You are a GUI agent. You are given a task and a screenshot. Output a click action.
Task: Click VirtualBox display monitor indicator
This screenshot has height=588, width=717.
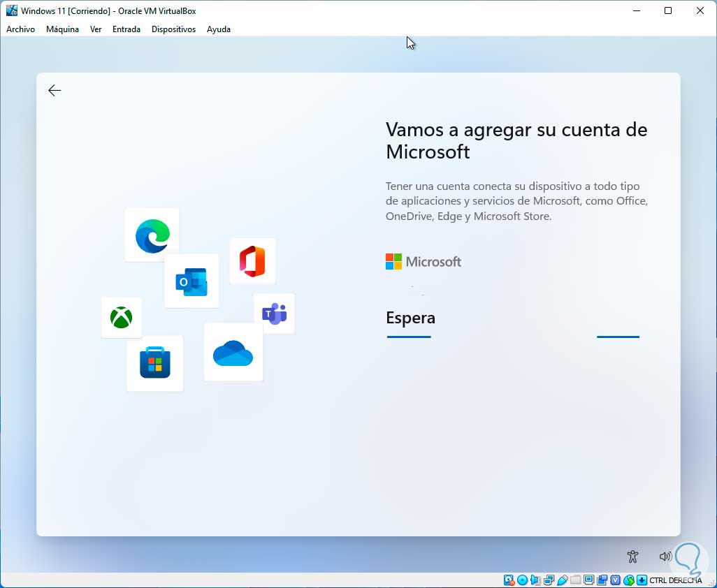pyautogui.click(x=589, y=580)
